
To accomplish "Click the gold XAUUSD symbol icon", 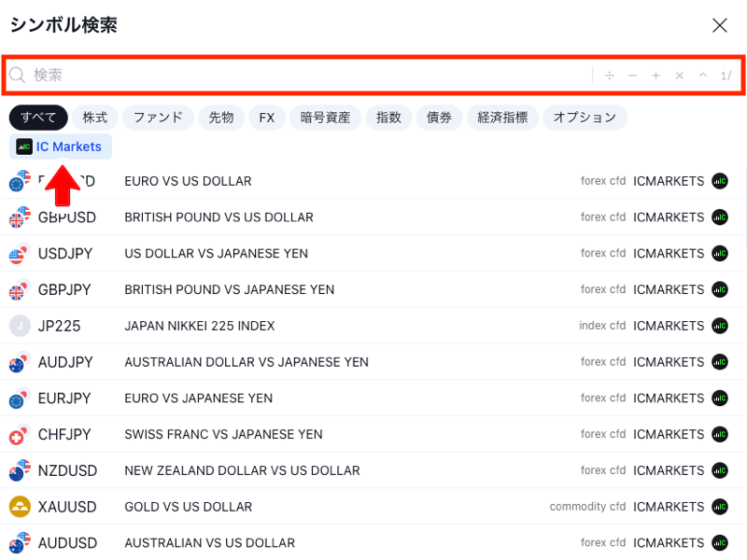I will 20,507.
